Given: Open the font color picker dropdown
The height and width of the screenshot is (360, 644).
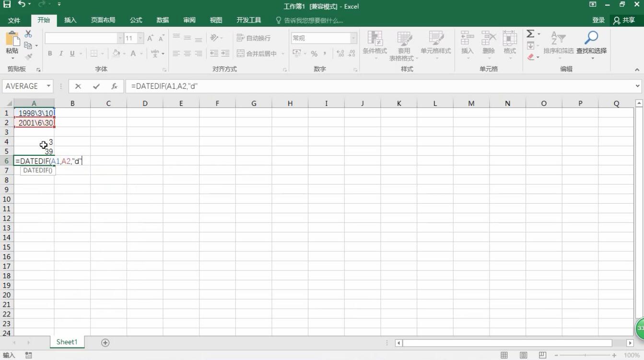Looking at the screenshot, I should pyautogui.click(x=141, y=54).
